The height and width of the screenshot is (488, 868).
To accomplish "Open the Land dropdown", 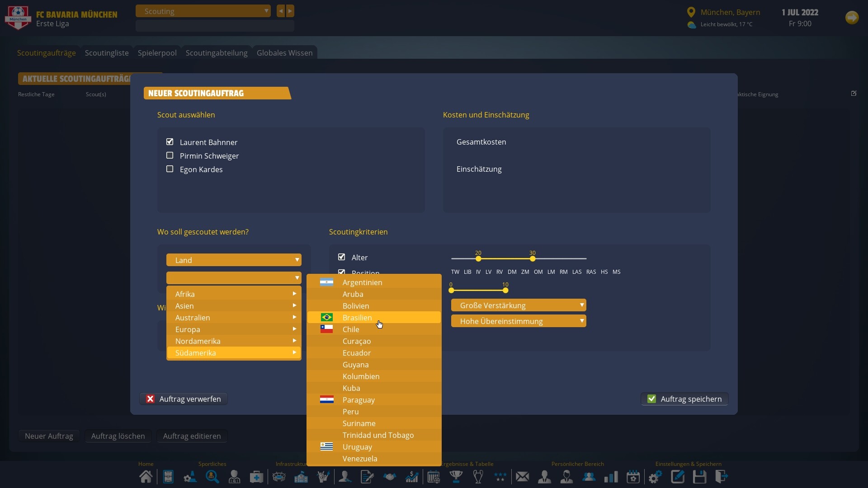I will click(x=234, y=260).
